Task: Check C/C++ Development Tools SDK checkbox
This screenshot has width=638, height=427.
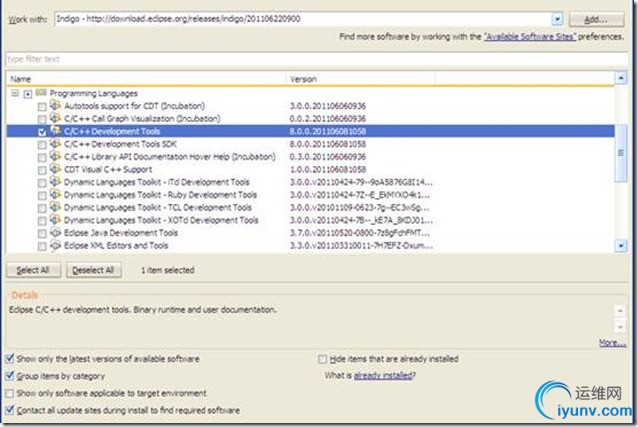Action: [x=42, y=145]
